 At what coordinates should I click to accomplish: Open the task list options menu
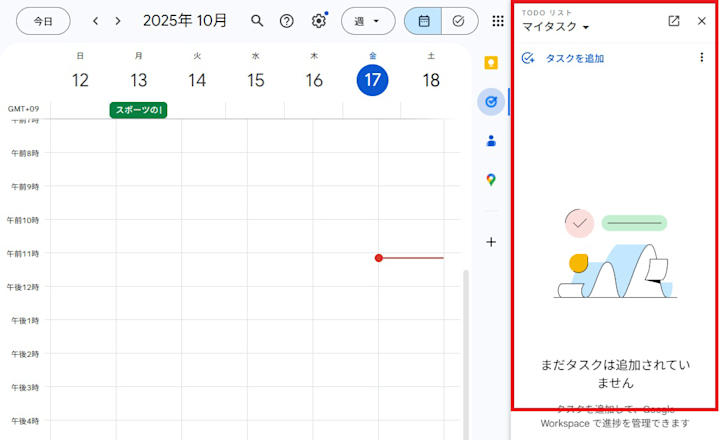(702, 57)
